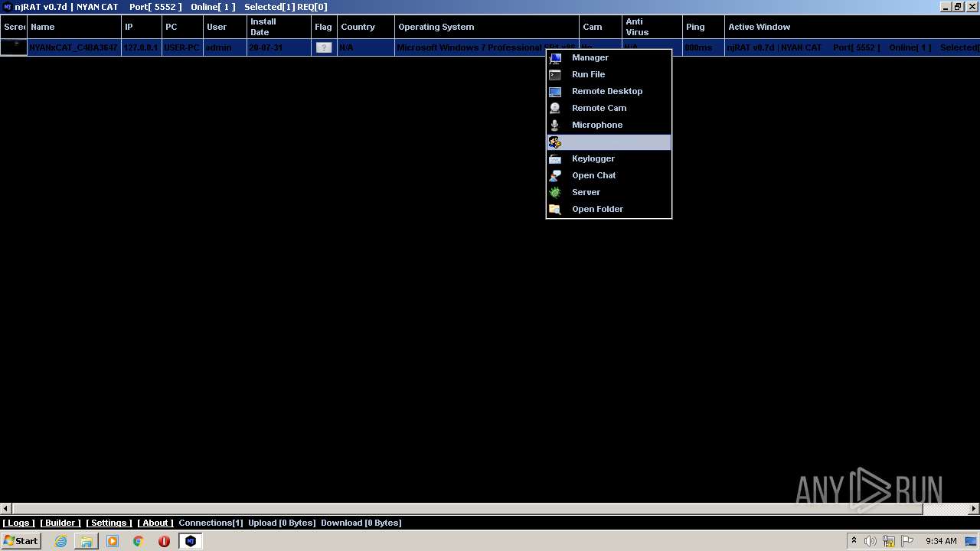The height and width of the screenshot is (551, 980).
Task: Click the Download [0 Bytes] status text
Action: pos(361,523)
